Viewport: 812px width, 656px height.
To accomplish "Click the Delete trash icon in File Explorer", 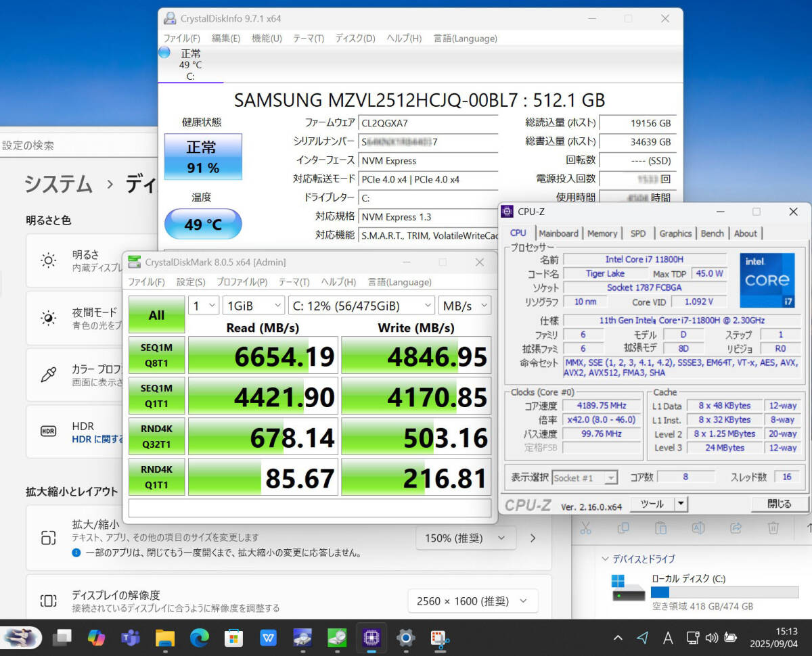I will coord(773,528).
